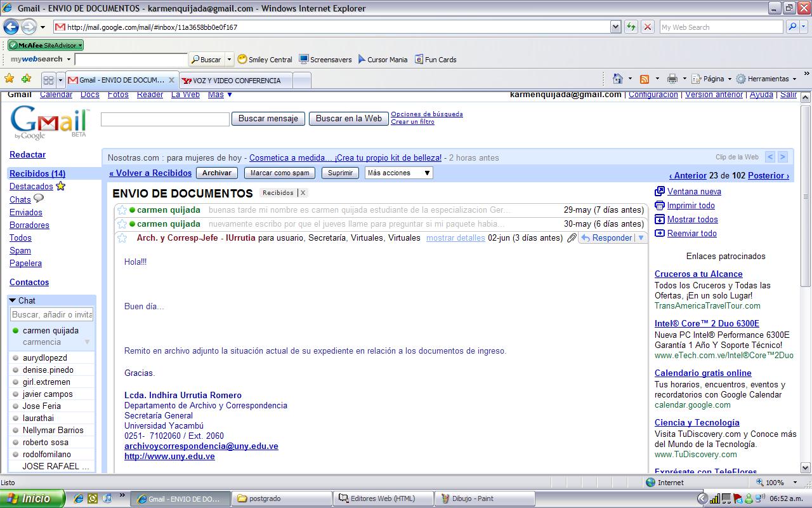The image size is (812, 508).
Task: Open the Más acciones dropdown
Action: 399,173
